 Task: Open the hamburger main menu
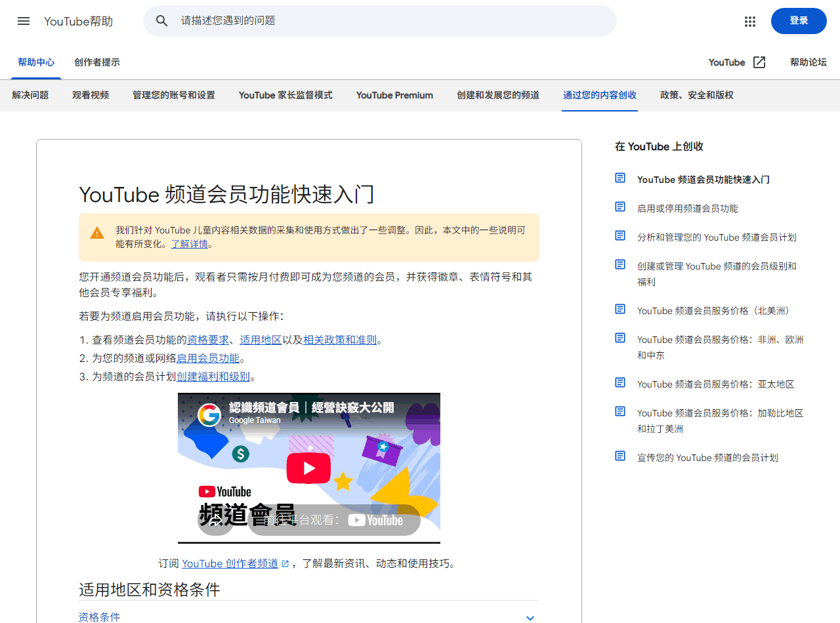[24, 21]
